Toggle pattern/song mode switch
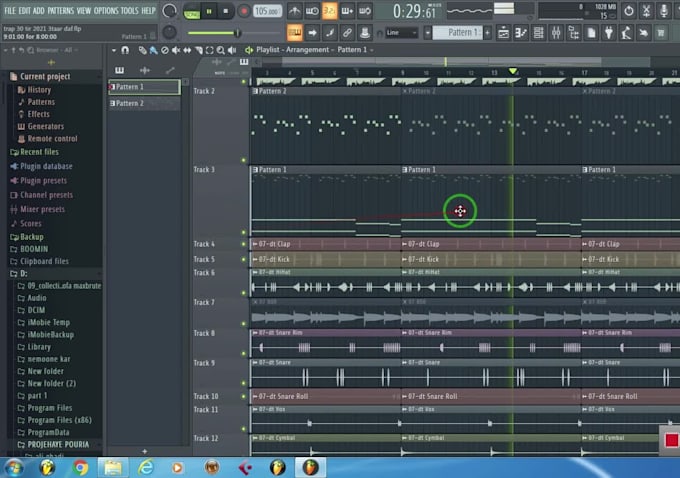 coord(191,12)
